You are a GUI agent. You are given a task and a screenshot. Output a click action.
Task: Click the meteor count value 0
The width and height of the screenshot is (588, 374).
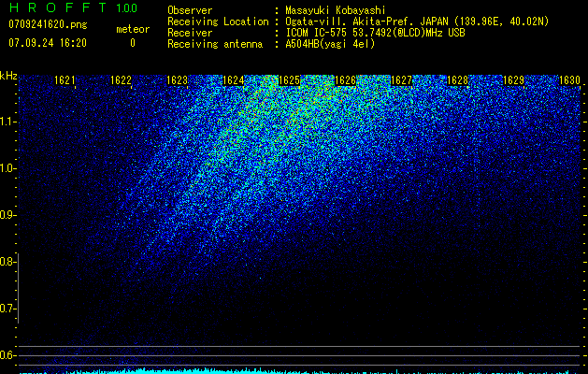tap(133, 43)
